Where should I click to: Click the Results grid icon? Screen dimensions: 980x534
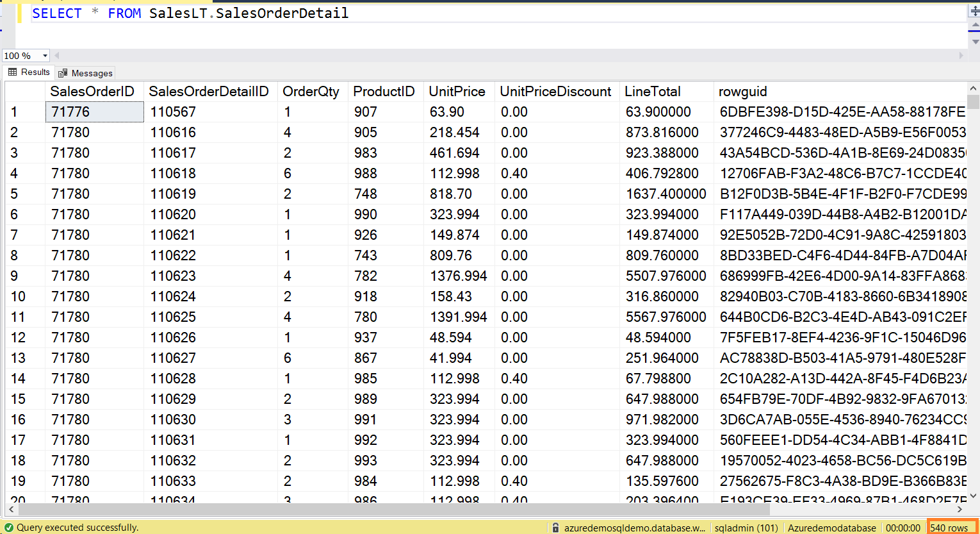point(12,72)
